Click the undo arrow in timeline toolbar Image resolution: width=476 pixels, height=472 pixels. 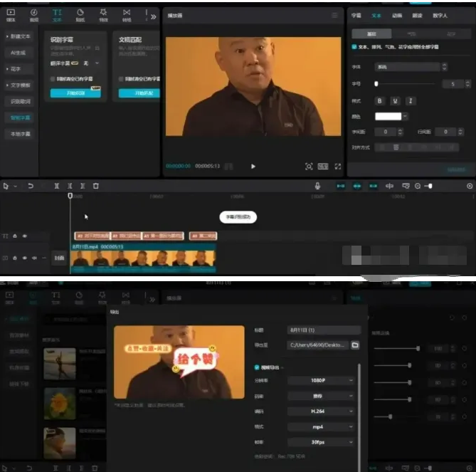[x=31, y=186]
